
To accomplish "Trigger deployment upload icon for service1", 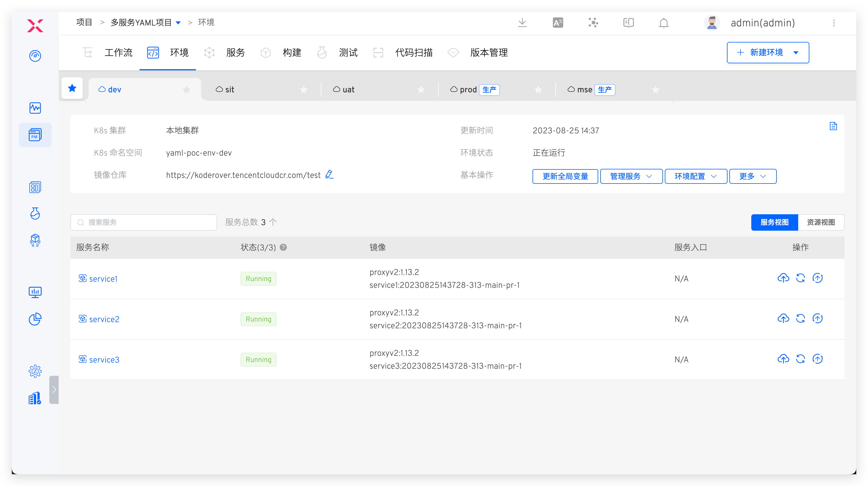I will pyautogui.click(x=784, y=278).
